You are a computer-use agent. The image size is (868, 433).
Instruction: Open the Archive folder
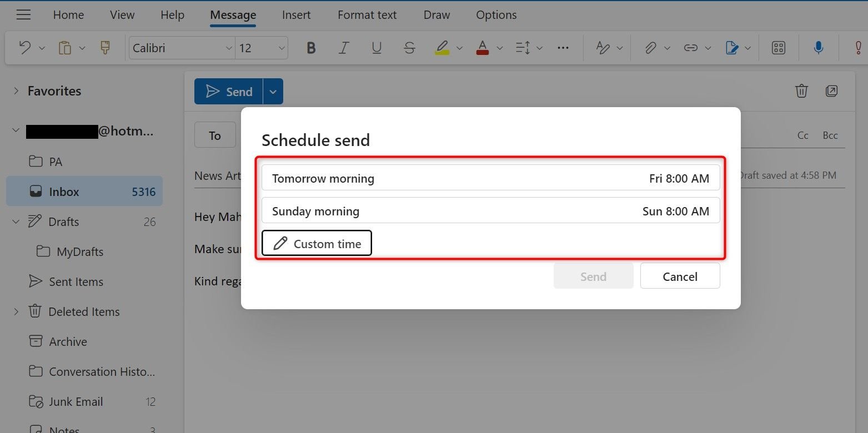point(84,341)
